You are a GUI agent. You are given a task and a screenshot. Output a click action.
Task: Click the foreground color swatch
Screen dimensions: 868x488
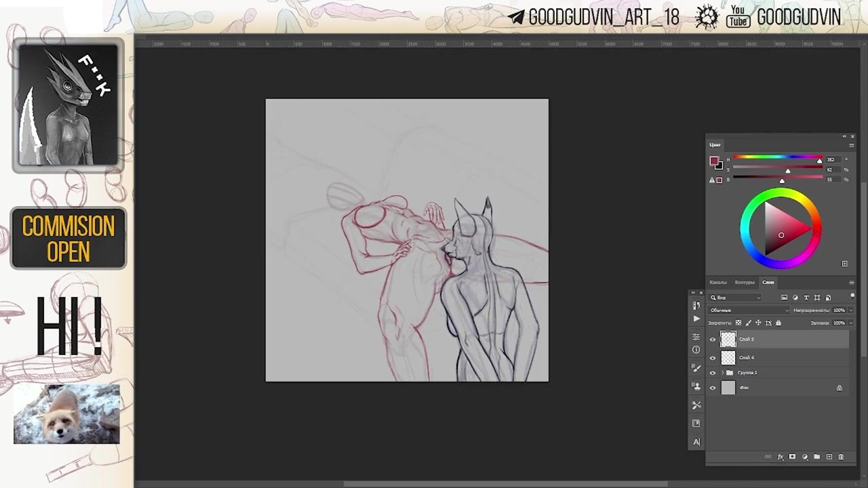713,161
